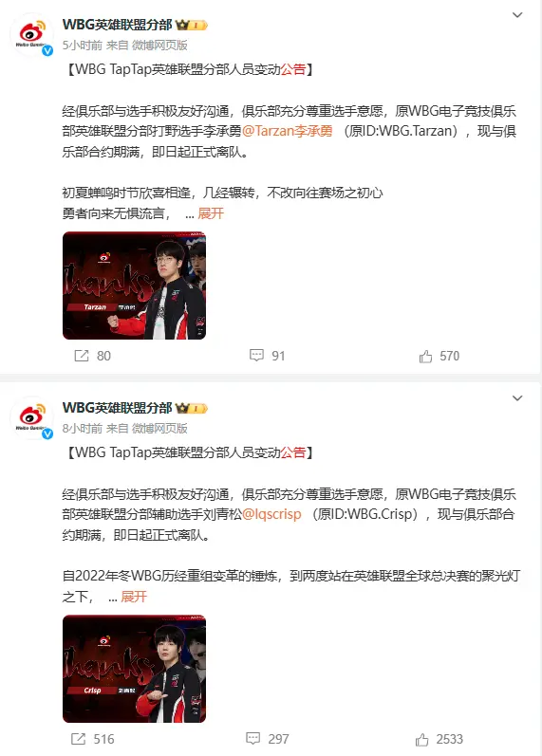Open the Tarzan thanks image thumbnail

tap(134, 286)
